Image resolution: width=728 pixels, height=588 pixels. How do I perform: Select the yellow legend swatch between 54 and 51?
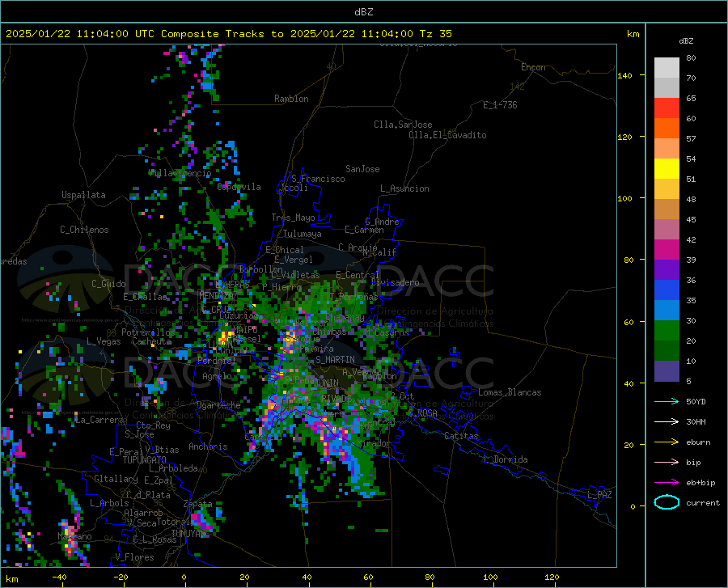667,169
